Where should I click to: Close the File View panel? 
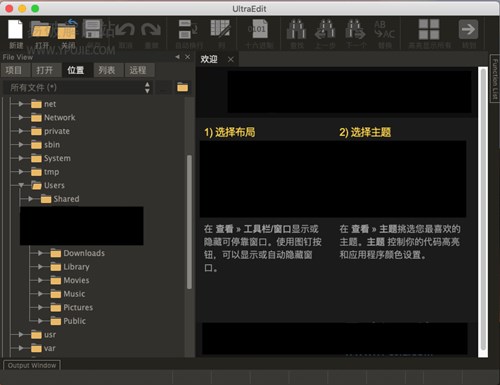point(188,57)
